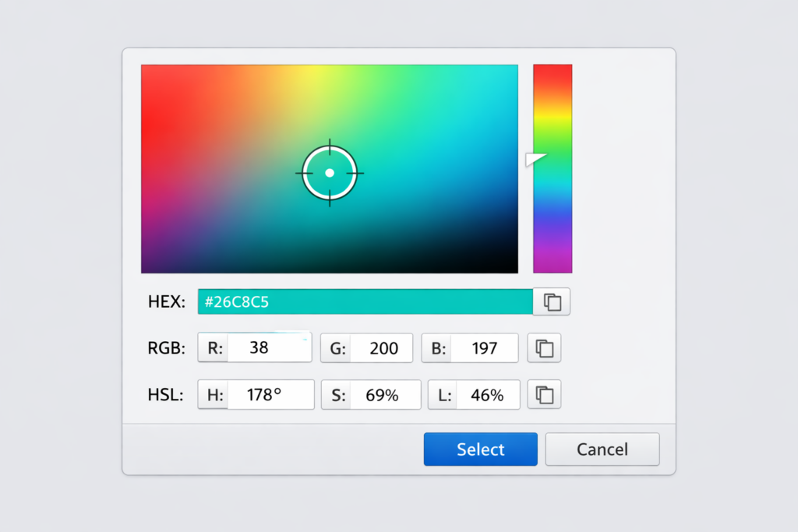Image resolution: width=798 pixels, height=532 pixels.
Task: Copy the HSL values
Action: point(544,395)
